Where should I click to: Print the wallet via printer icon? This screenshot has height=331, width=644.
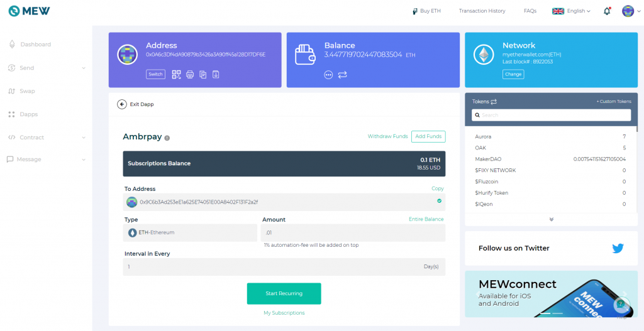(x=190, y=75)
